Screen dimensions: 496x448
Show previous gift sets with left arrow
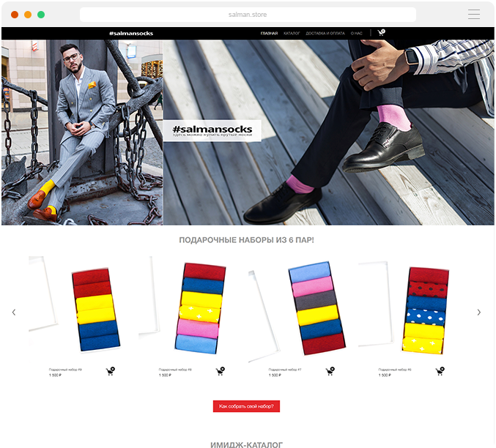14,313
